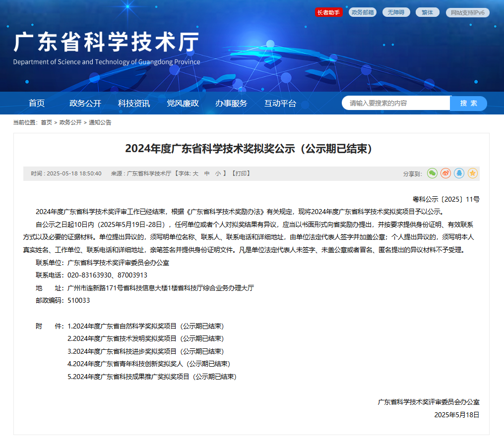Go to 首页 in navigation bar
The height and width of the screenshot is (442, 504).
(37, 103)
